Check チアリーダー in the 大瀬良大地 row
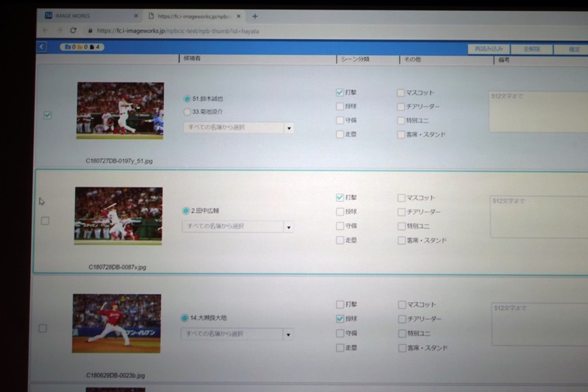 click(x=402, y=319)
